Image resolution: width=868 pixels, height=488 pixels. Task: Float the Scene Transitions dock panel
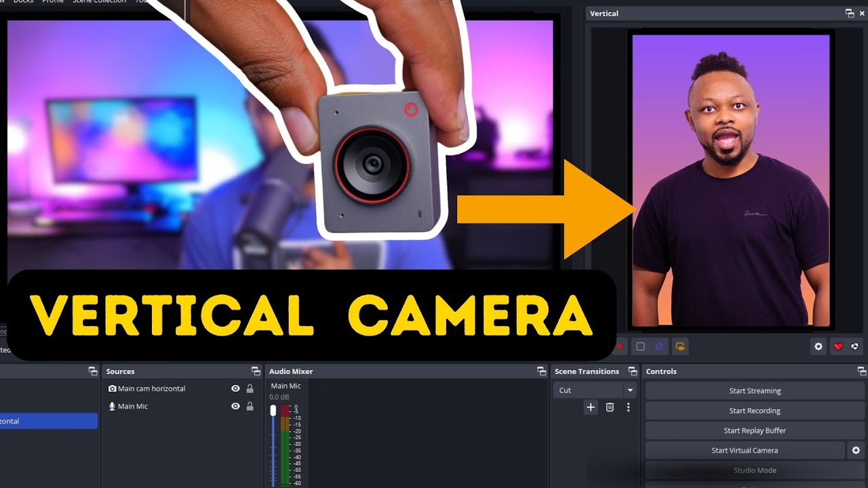tap(632, 371)
